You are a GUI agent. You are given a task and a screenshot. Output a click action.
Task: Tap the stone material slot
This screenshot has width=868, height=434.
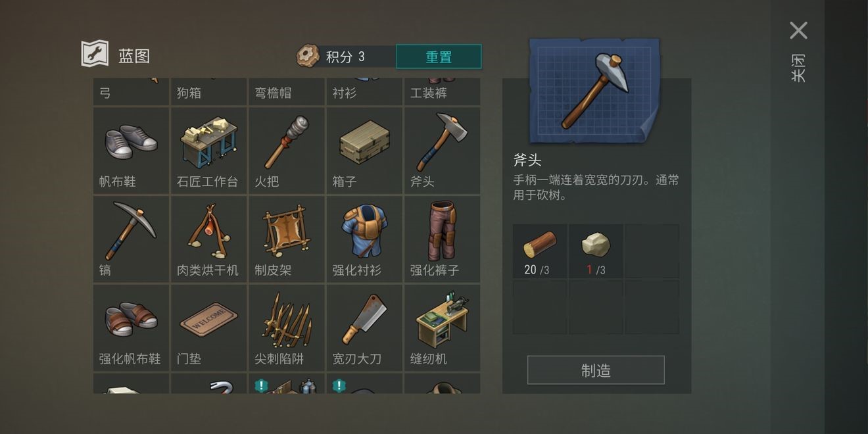coord(596,251)
